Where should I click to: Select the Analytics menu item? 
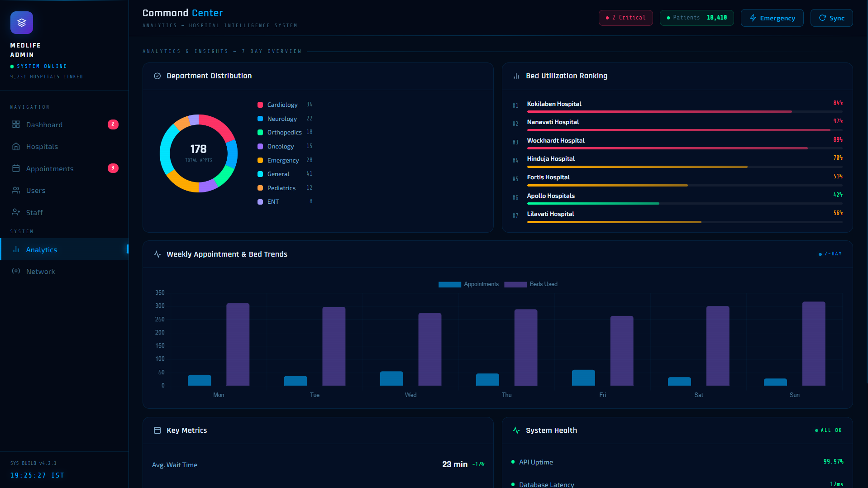coord(64,249)
